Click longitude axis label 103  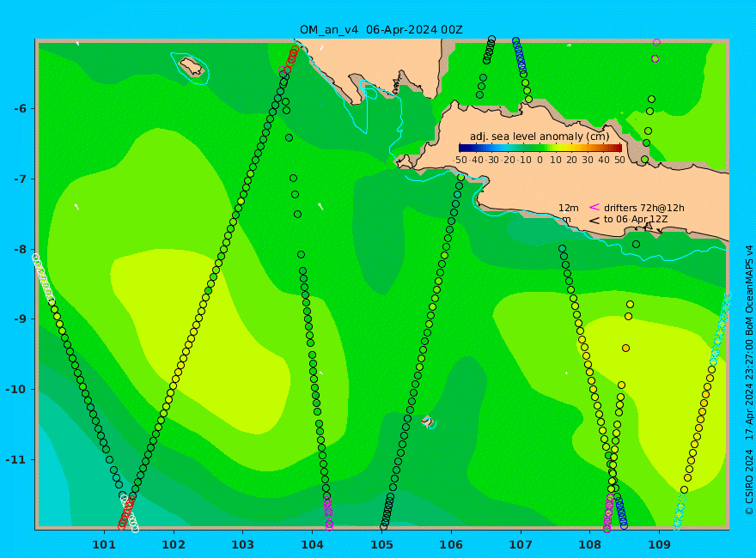pyautogui.click(x=242, y=545)
